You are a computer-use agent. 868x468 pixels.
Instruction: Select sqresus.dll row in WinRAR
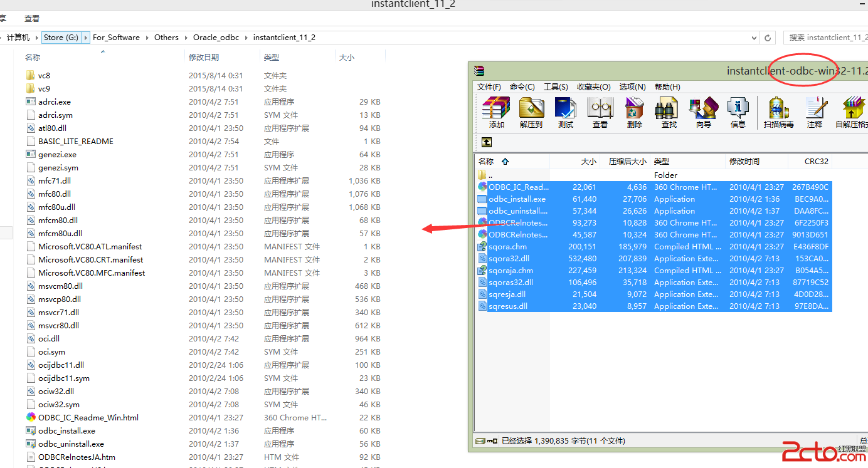click(x=654, y=306)
